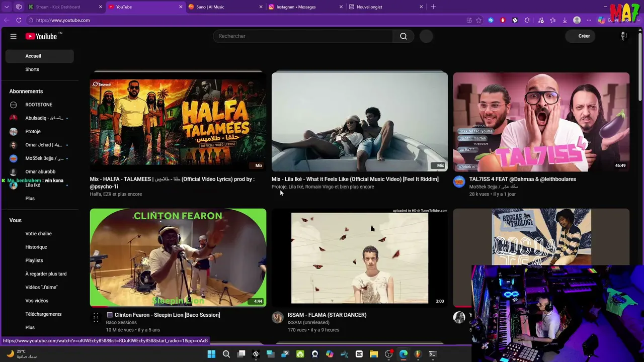
Task: Open the Favorites list icon
Action: click(553, 20)
